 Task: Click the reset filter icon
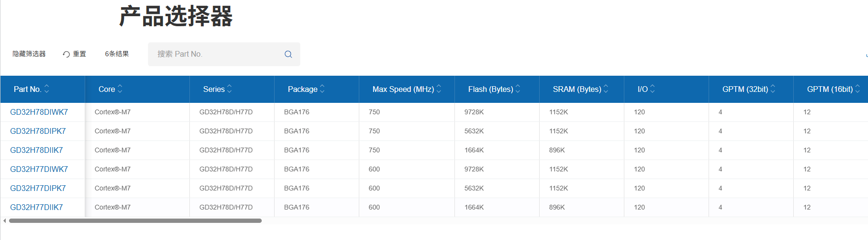click(x=67, y=54)
